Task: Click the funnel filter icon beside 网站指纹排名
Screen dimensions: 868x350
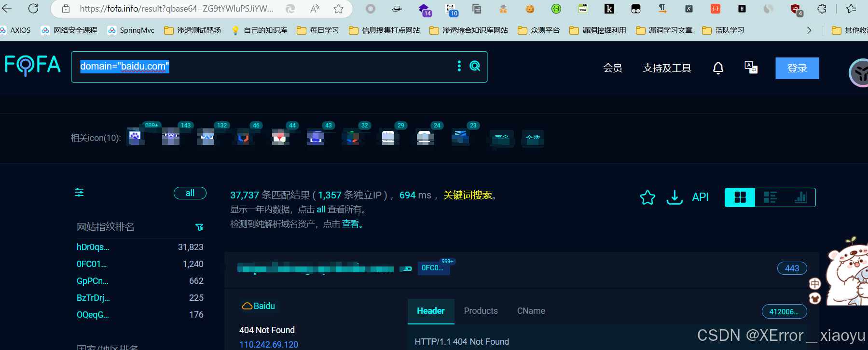Action: tap(199, 227)
